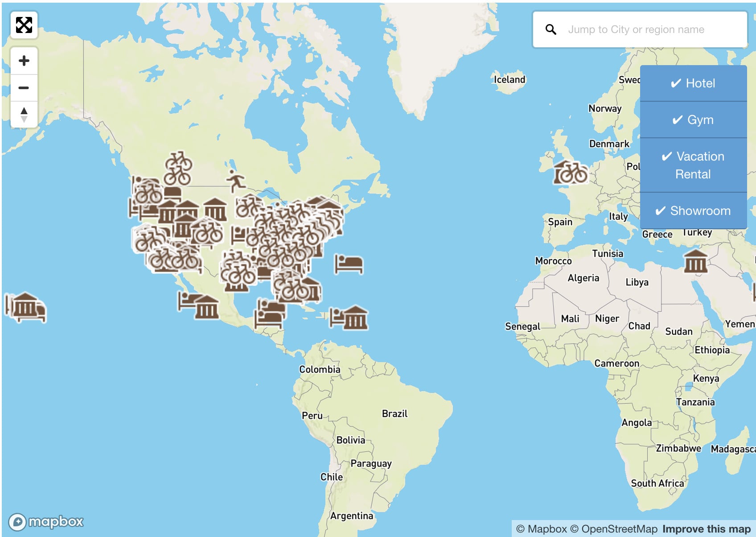Select the bed marker in the Atlantic
Viewport: 756px width, 537px height.
tap(349, 264)
